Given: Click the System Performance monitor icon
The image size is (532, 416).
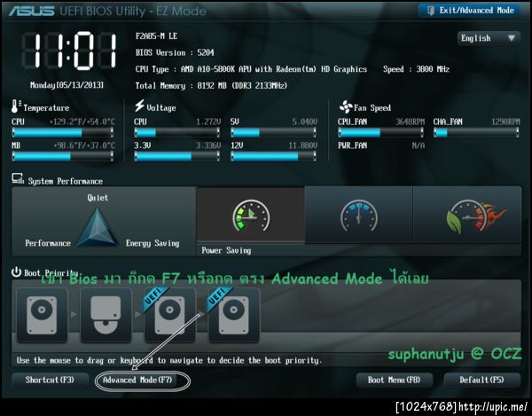Looking at the screenshot, I should [18, 178].
